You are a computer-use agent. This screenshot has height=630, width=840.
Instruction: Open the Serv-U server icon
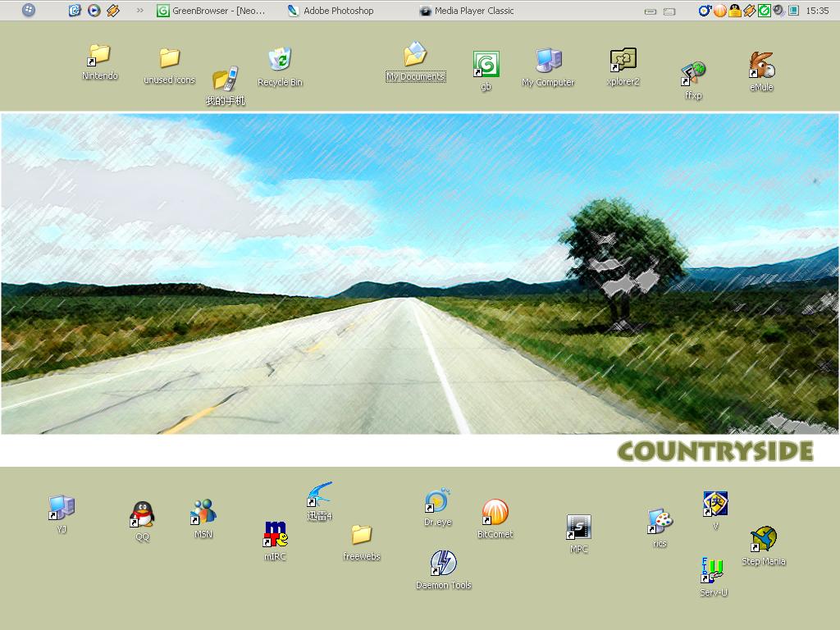[x=712, y=572]
